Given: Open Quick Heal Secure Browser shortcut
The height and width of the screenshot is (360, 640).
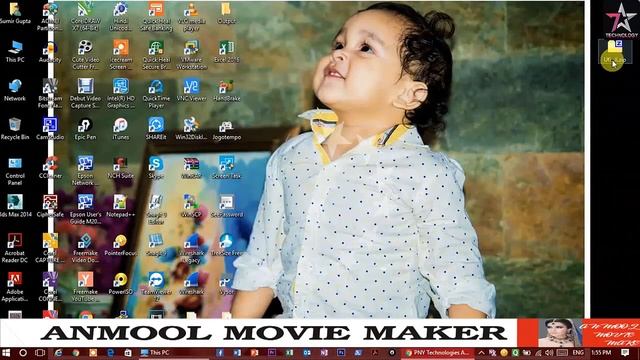Looking at the screenshot, I should (156, 56).
